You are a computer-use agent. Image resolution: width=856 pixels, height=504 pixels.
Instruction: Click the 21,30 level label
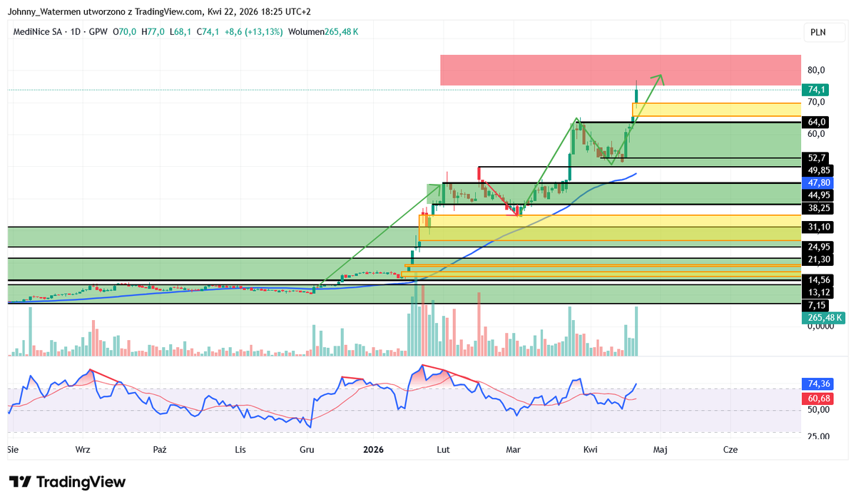pos(819,259)
